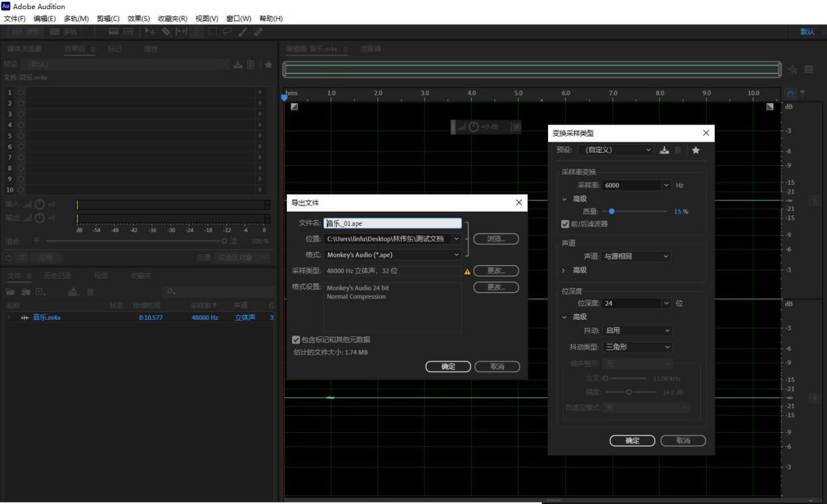
Task: Click delete preset trash icon in 变换采样类型 dialog
Action: point(678,150)
